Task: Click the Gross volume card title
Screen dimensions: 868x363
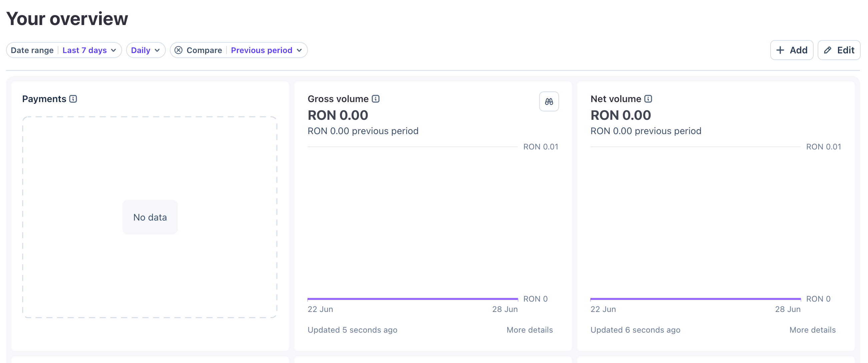Action: (338, 99)
